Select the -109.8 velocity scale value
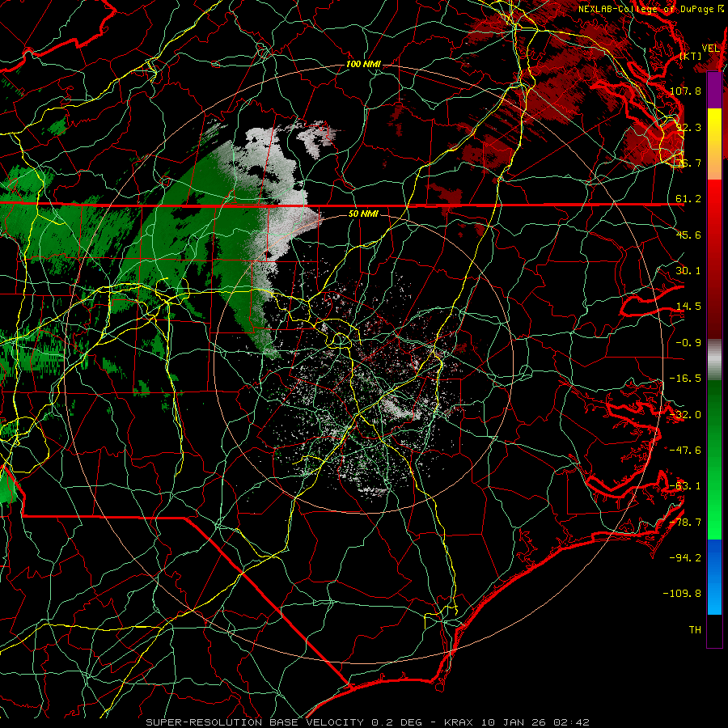 [x=683, y=594]
